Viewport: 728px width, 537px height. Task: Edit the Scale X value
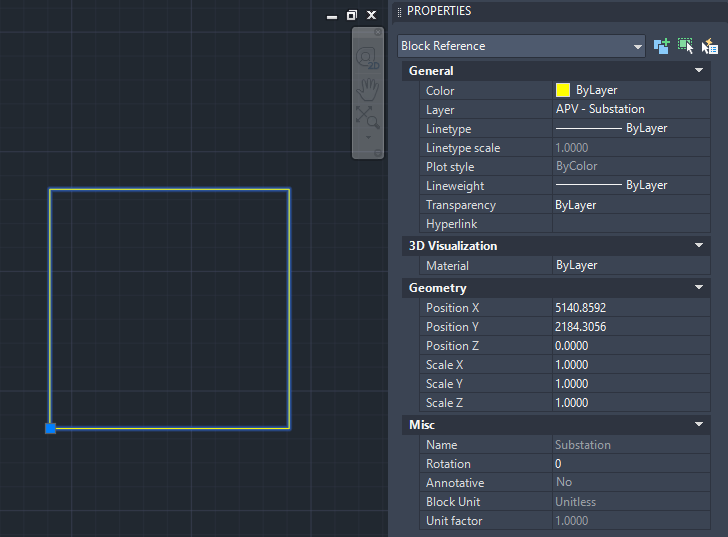tap(631, 365)
